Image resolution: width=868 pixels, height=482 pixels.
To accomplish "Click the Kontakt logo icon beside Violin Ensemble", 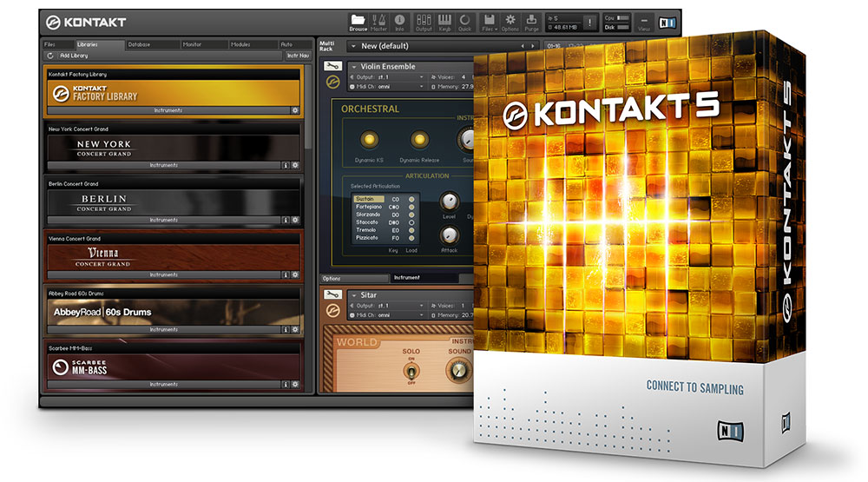I will pyautogui.click(x=332, y=82).
